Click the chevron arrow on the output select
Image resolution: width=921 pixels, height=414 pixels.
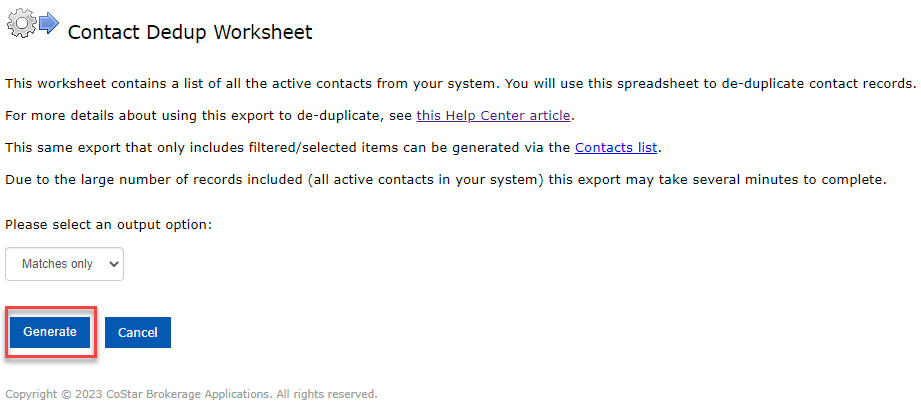pos(114,264)
